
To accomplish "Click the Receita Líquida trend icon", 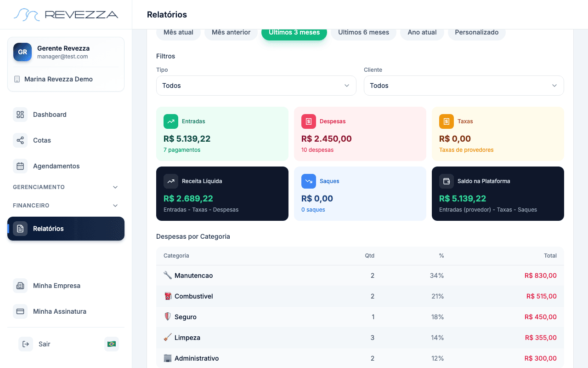I will point(171,181).
